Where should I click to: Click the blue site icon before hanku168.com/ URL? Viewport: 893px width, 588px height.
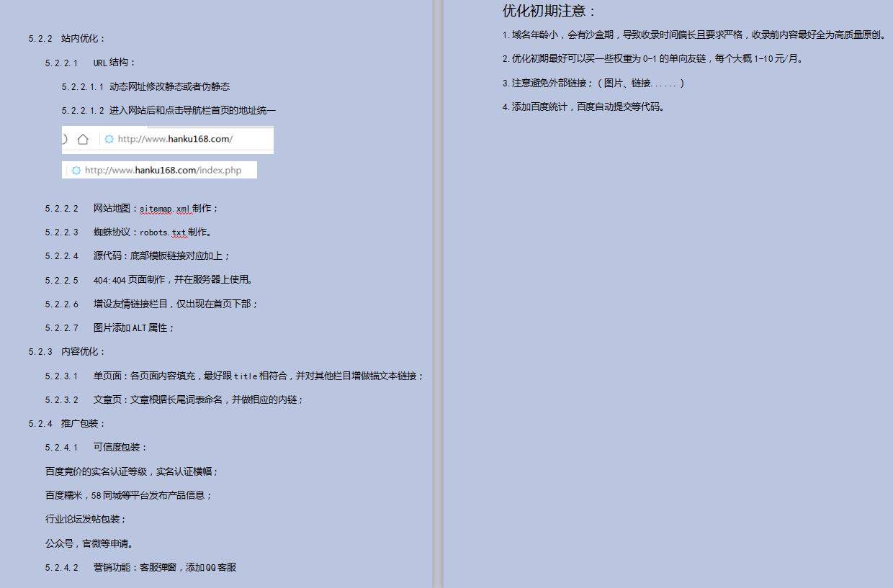click(x=109, y=139)
